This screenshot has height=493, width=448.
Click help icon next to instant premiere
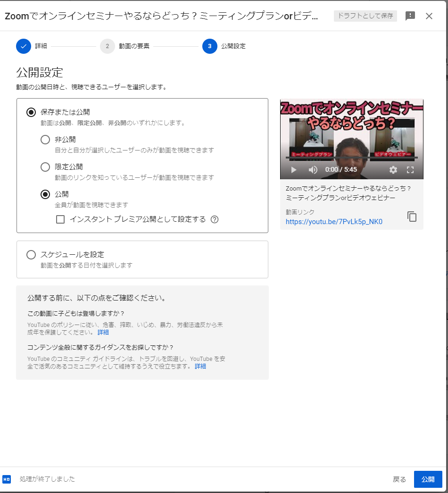215,219
